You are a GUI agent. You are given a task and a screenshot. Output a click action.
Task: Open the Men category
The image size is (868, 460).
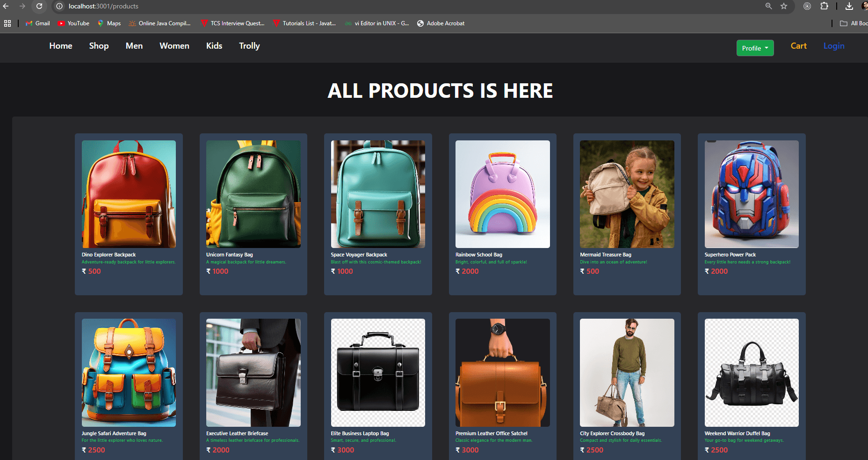[x=134, y=46]
